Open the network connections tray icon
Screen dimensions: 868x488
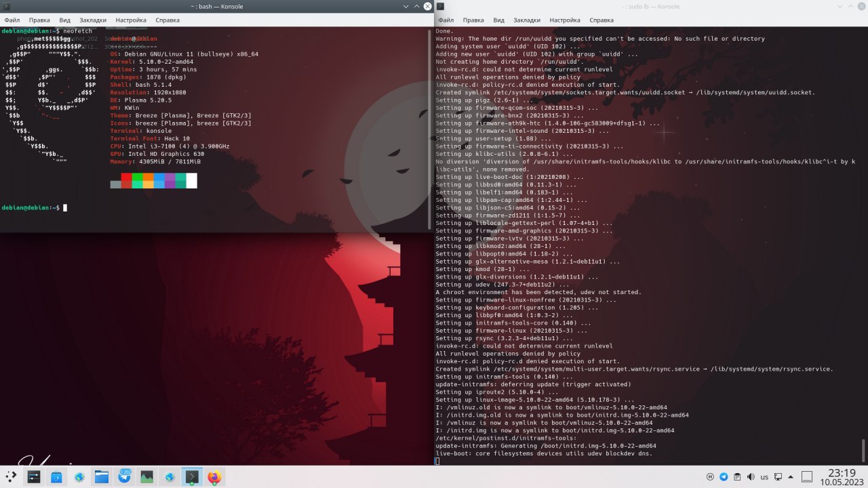pyautogui.click(x=779, y=476)
